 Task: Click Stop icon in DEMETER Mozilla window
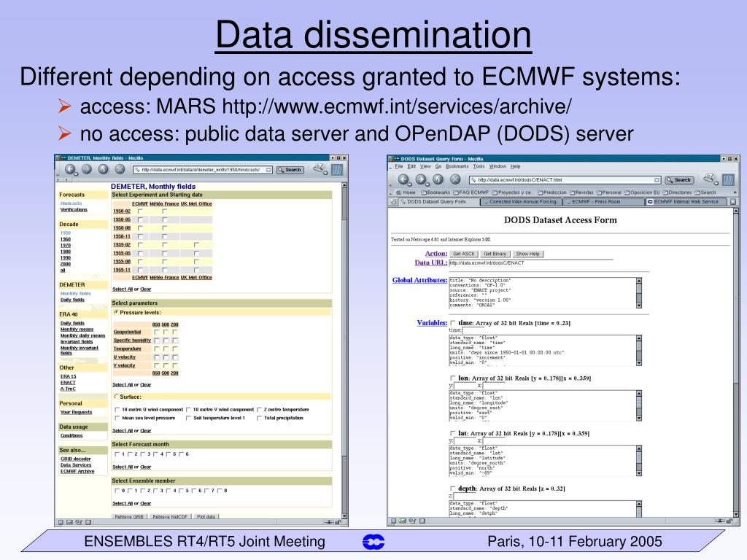pos(120,169)
